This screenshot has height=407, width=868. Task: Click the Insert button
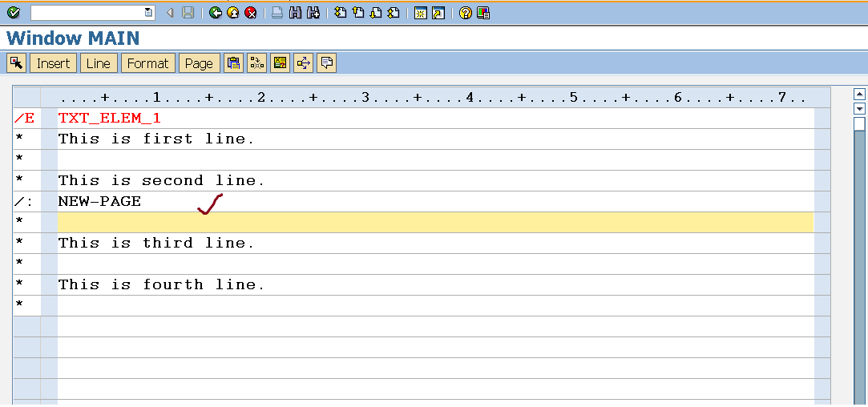pyautogui.click(x=54, y=63)
